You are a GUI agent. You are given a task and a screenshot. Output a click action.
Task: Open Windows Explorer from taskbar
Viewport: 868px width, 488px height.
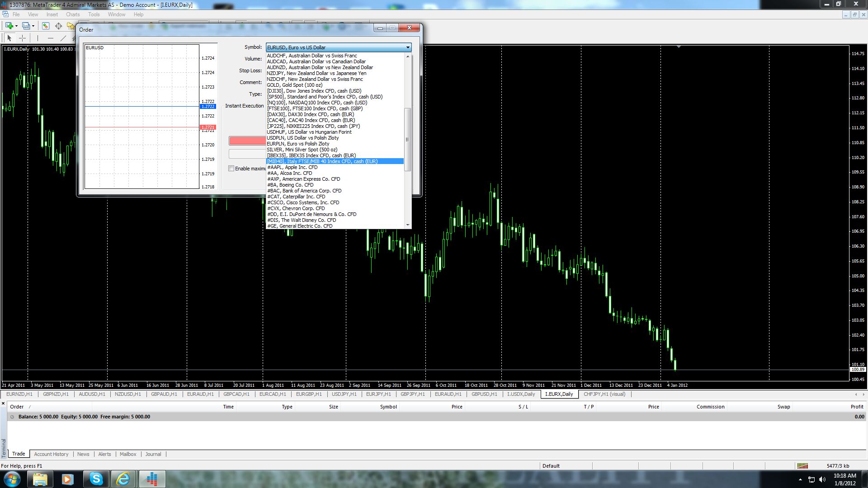coord(40,479)
